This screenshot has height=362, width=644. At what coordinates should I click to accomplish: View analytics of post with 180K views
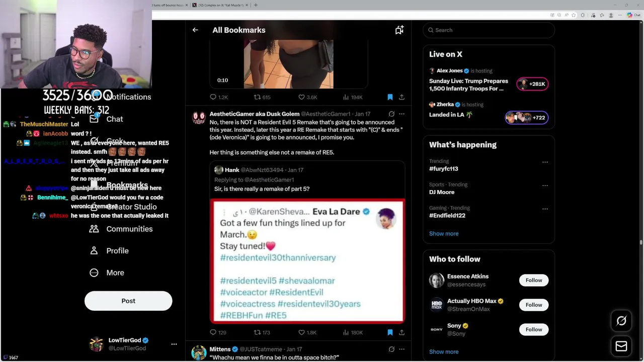pyautogui.click(x=352, y=332)
